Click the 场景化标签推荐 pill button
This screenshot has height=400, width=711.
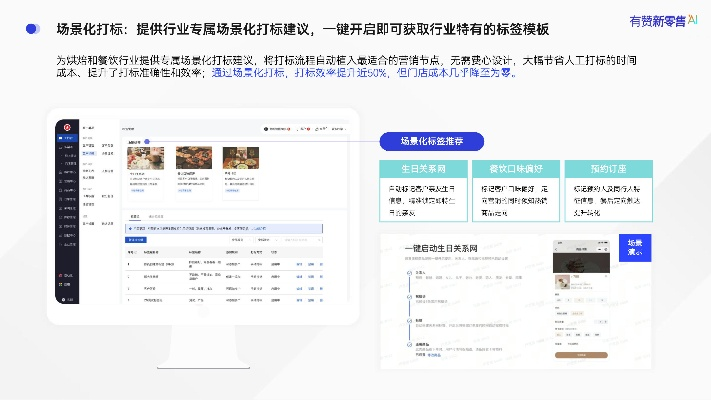point(430,140)
